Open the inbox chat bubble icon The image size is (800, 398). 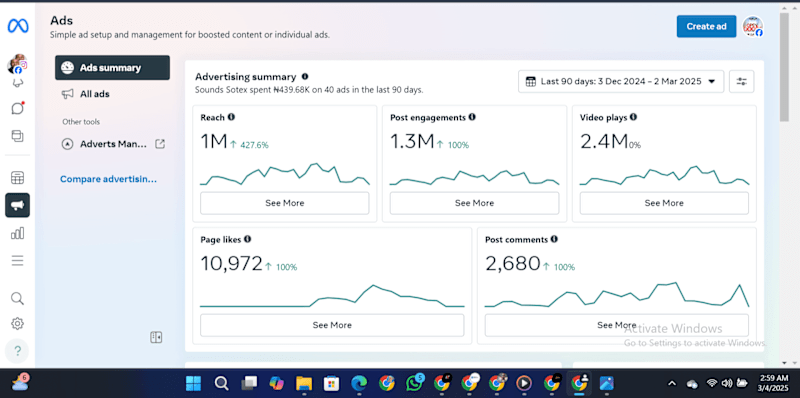click(x=17, y=108)
